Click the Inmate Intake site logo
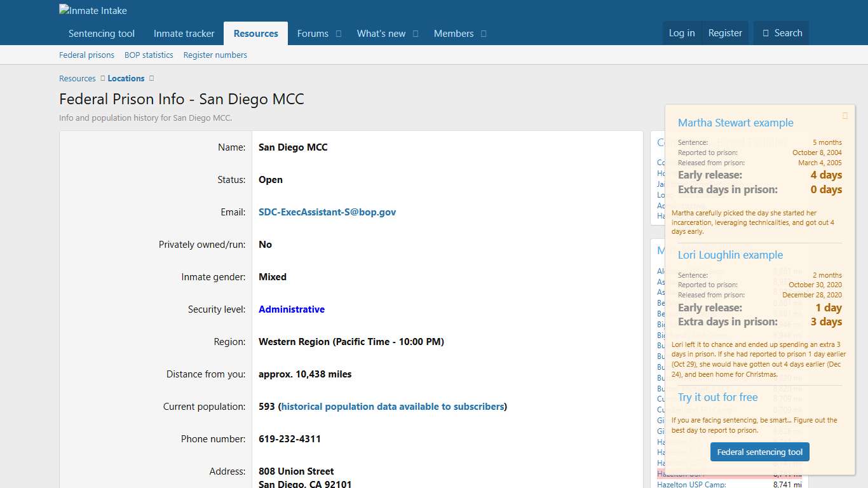 click(93, 10)
